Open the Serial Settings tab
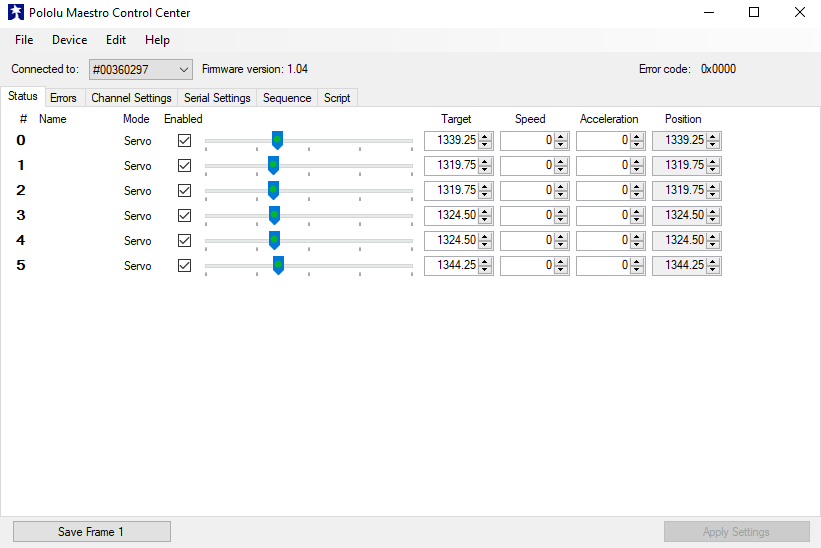This screenshot has width=821, height=548. [x=217, y=98]
